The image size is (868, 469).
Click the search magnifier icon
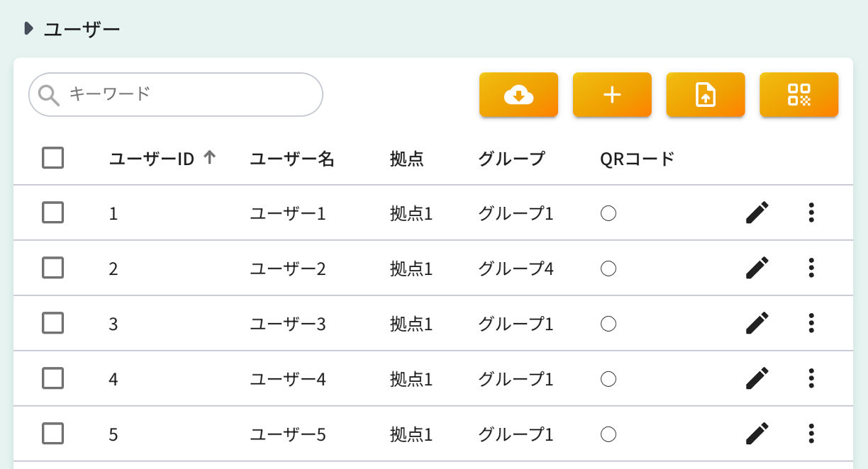click(48, 94)
